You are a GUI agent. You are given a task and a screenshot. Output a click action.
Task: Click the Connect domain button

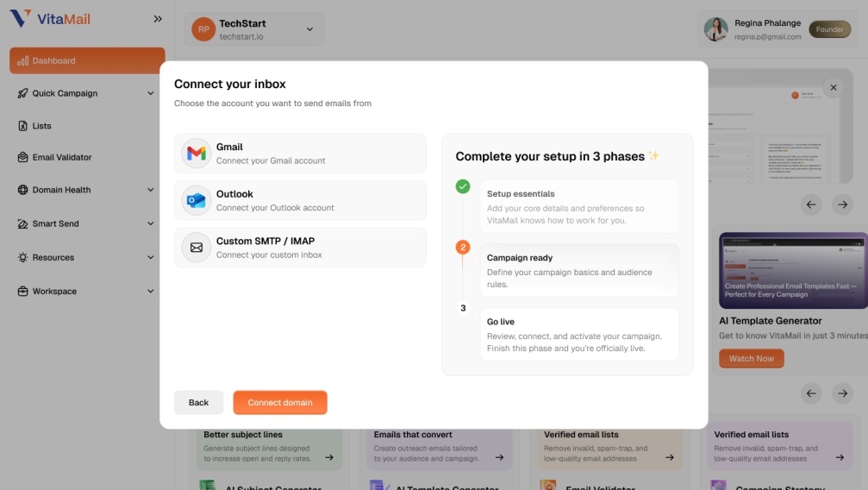pyautogui.click(x=280, y=402)
